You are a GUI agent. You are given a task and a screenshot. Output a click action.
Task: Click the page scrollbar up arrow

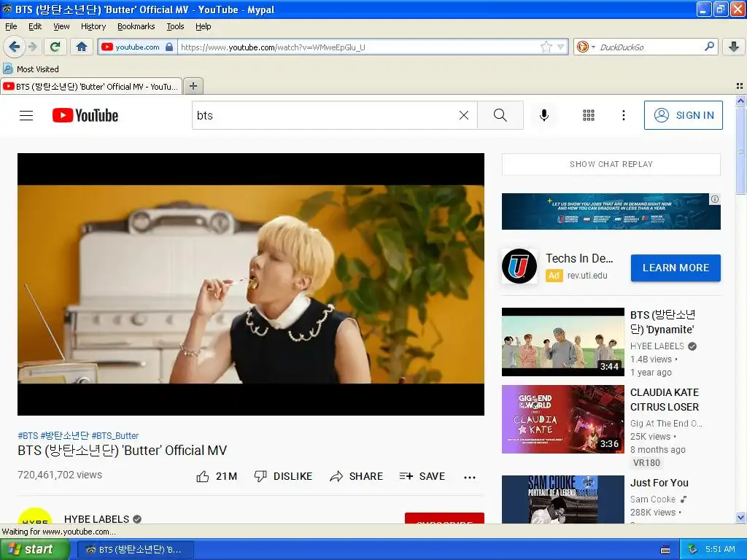click(740, 101)
